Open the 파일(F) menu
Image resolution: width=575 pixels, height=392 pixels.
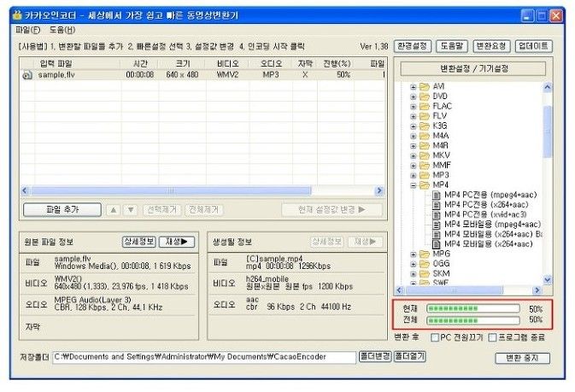[x=28, y=30]
